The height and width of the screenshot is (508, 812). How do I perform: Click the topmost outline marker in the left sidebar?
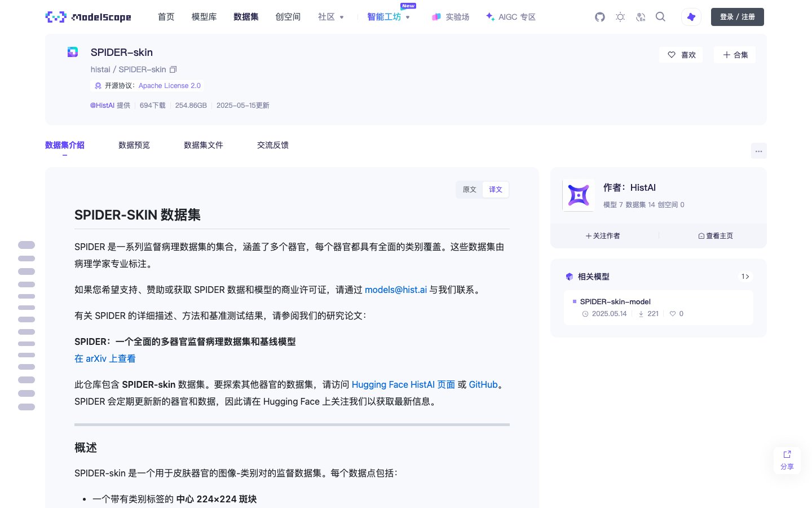[x=27, y=245]
